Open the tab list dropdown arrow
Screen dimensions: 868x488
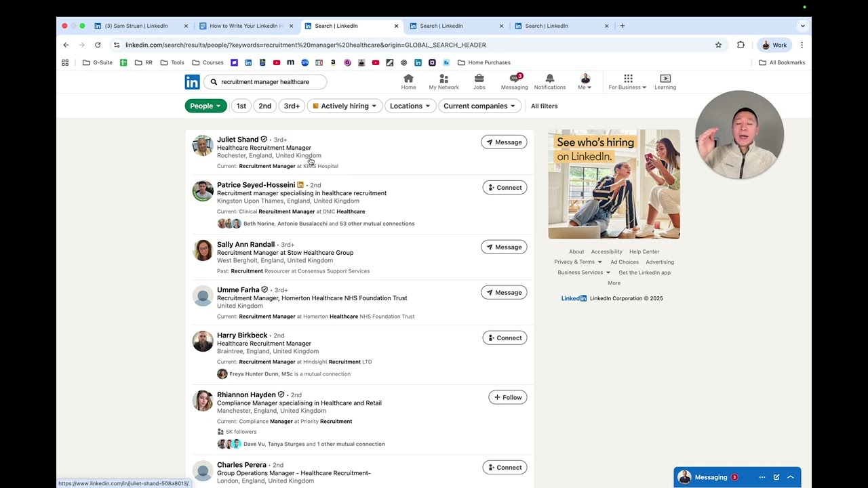pyautogui.click(x=803, y=26)
